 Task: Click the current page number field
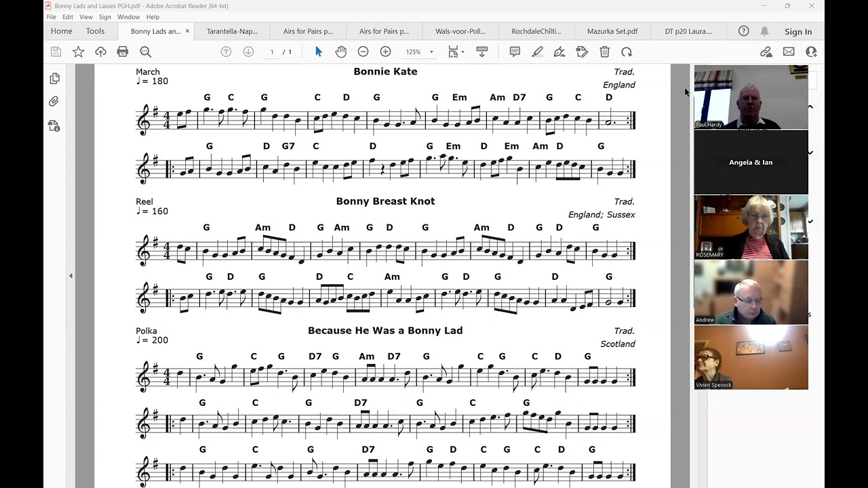pos(272,52)
